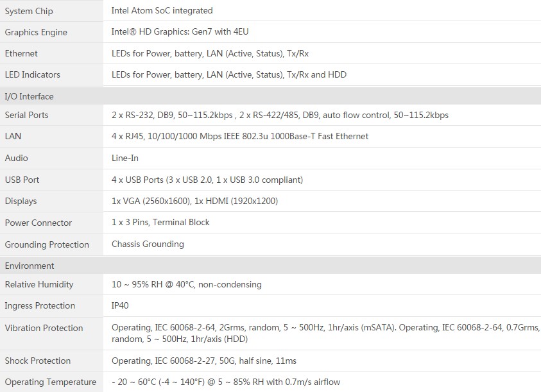Select the Vibration Protection label

pos(44,328)
